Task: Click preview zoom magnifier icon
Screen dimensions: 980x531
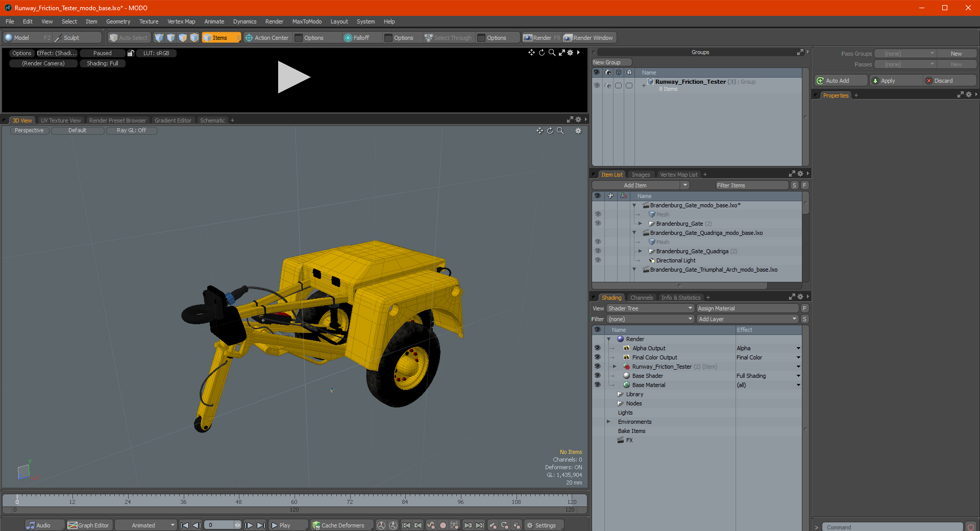Action: click(552, 53)
